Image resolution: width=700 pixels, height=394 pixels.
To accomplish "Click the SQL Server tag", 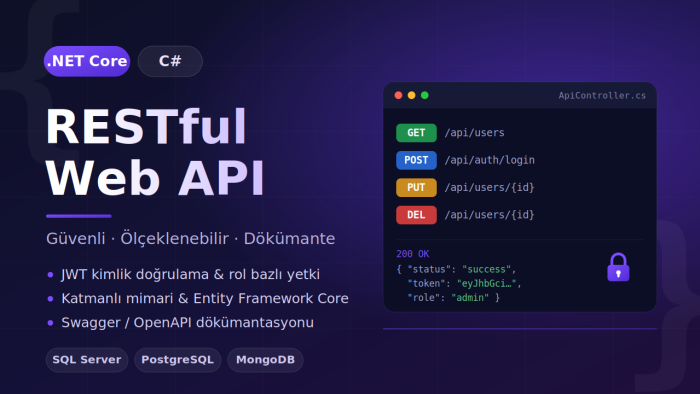I will (x=87, y=360).
